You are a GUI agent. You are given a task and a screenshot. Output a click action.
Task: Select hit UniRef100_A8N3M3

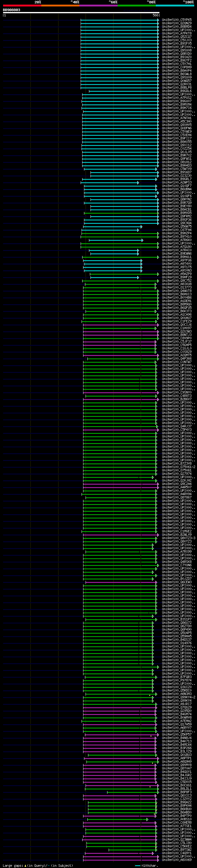tap(177, 694)
